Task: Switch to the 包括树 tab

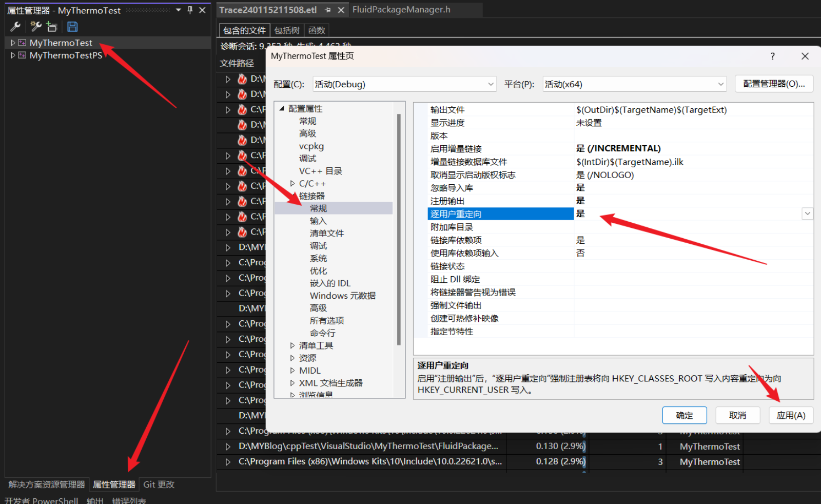Action: click(287, 30)
